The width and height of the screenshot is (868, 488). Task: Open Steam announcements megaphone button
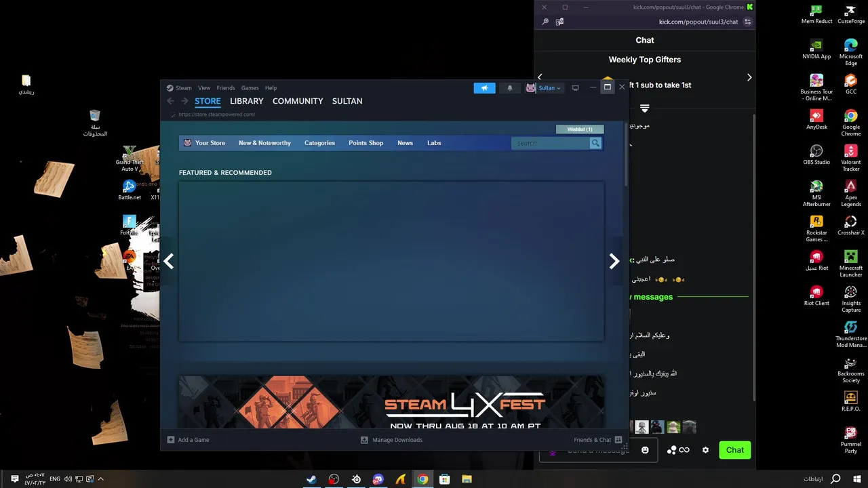[484, 88]
